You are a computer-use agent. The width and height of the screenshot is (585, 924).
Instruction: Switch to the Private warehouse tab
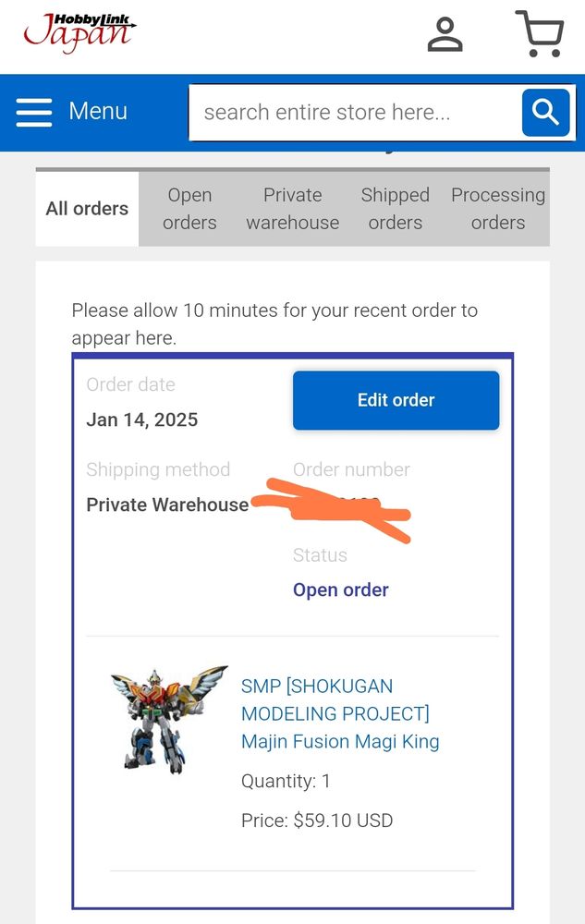[x=293, y=209]
